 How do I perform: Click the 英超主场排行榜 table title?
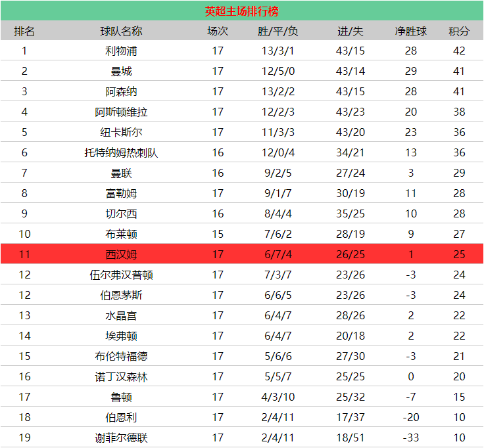click(241, 11)
